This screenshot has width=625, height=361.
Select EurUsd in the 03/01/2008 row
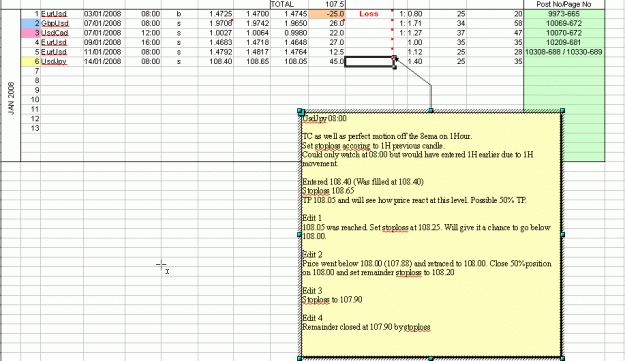(x=62, y=14)
